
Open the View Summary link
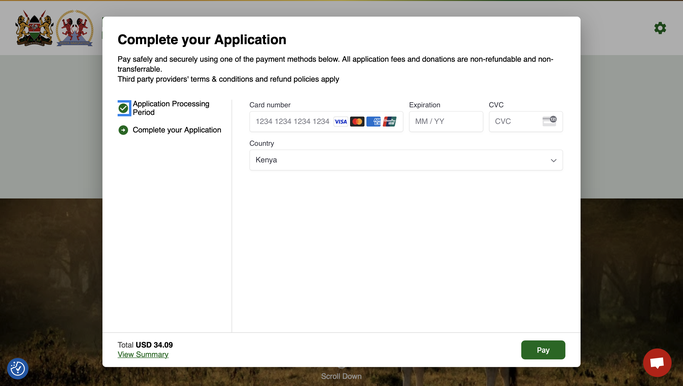143,355
